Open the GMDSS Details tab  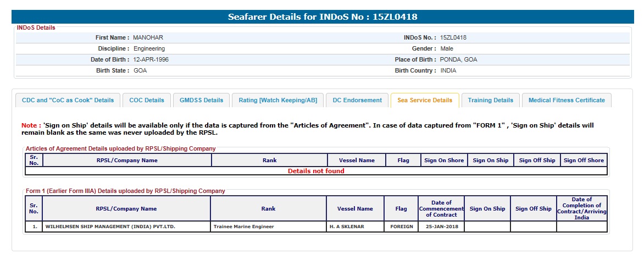click(201, 100)
